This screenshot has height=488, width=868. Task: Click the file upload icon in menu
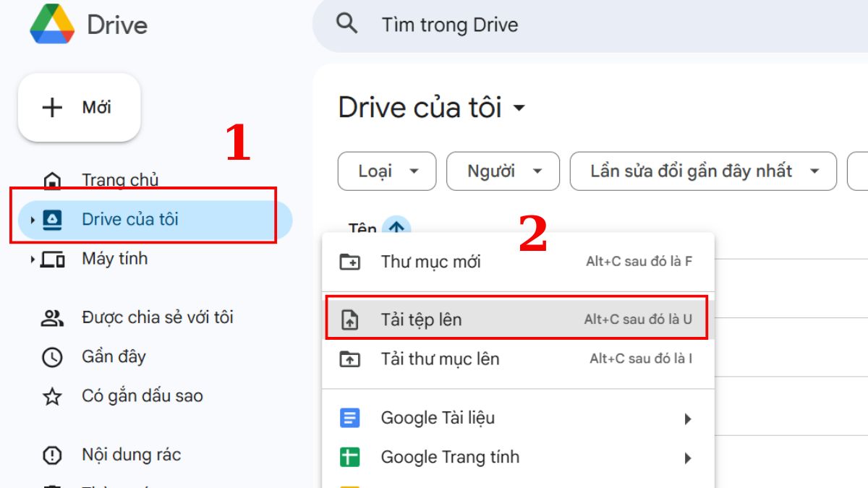coord(350,320)
